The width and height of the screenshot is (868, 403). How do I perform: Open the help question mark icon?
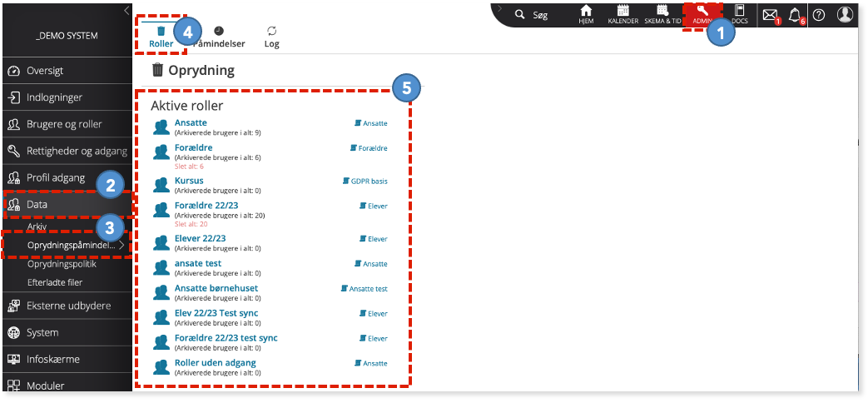pyautogui.click(x=818, y=15)
